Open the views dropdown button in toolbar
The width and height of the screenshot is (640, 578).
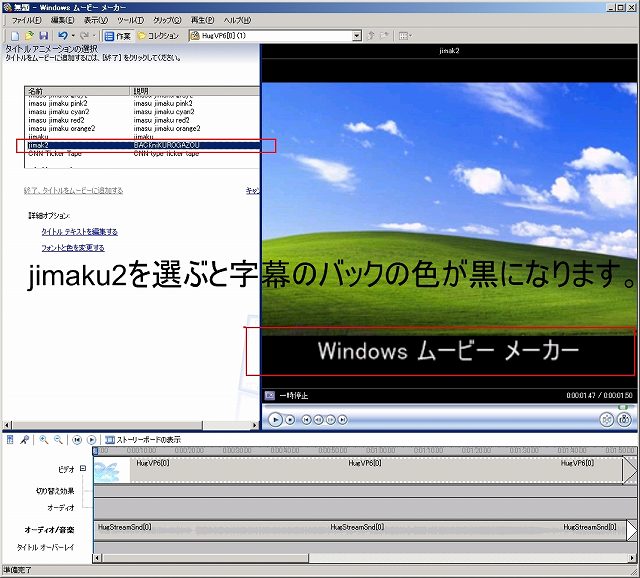click(406, 36)
